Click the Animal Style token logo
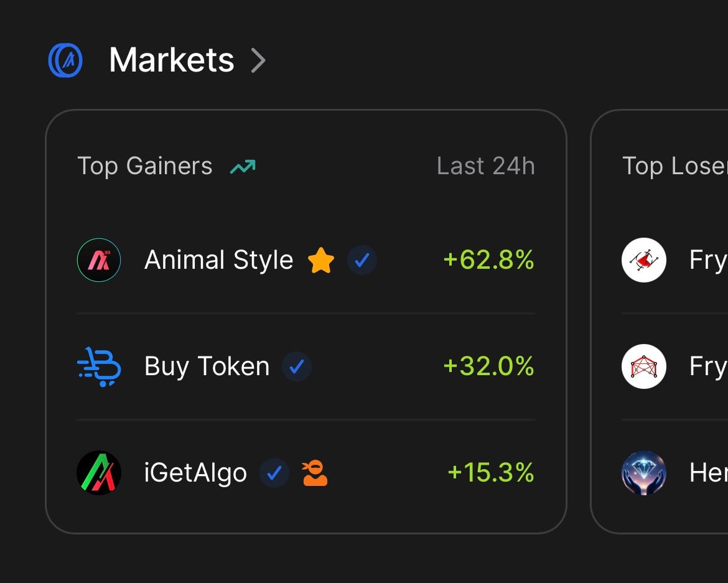 (99, 260)
